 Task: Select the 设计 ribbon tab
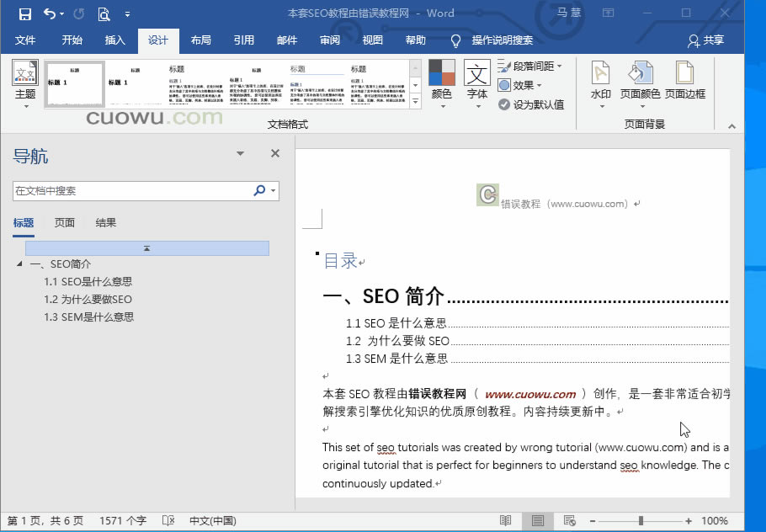coord(157,40)
